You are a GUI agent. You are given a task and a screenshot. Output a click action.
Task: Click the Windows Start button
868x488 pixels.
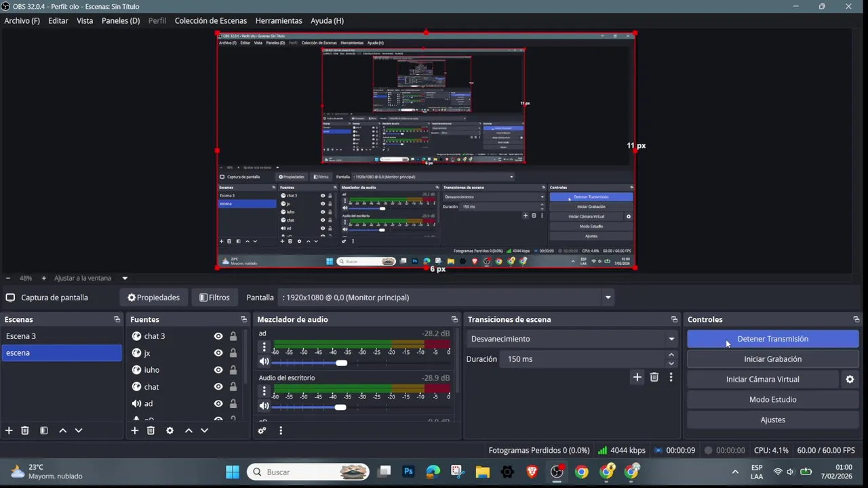point(233,472)
